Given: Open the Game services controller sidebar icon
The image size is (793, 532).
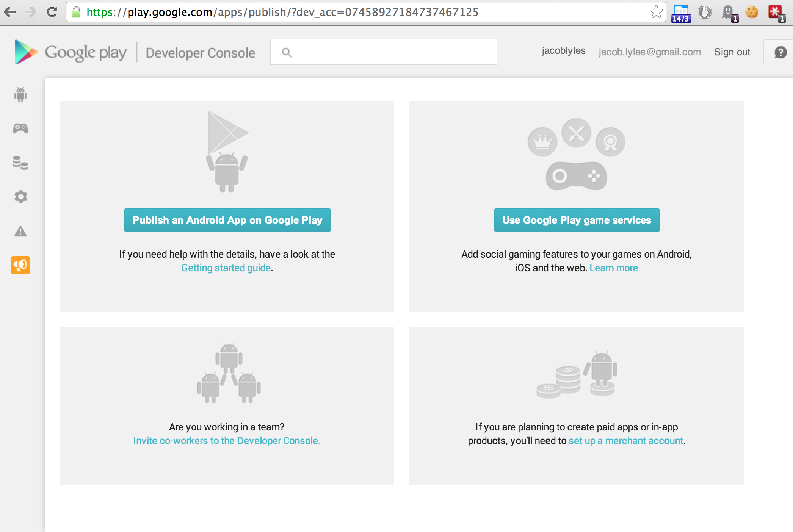Looking at the screenshot, I should [20, 128].
